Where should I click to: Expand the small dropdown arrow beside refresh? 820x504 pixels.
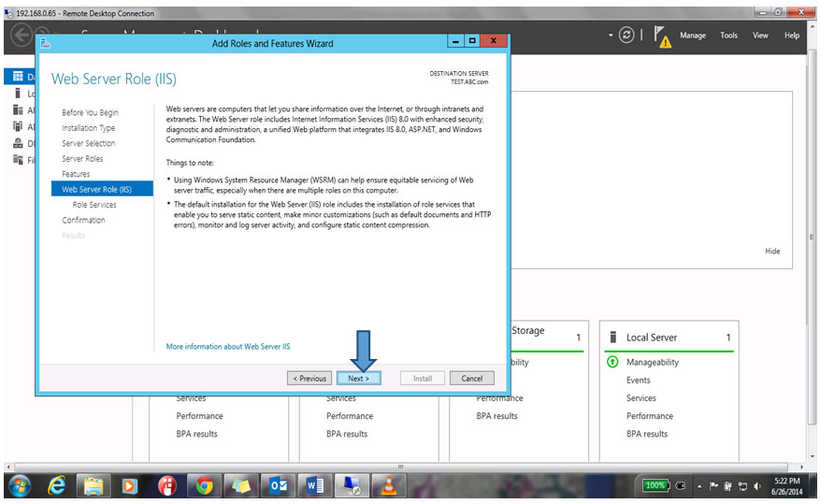611,36
